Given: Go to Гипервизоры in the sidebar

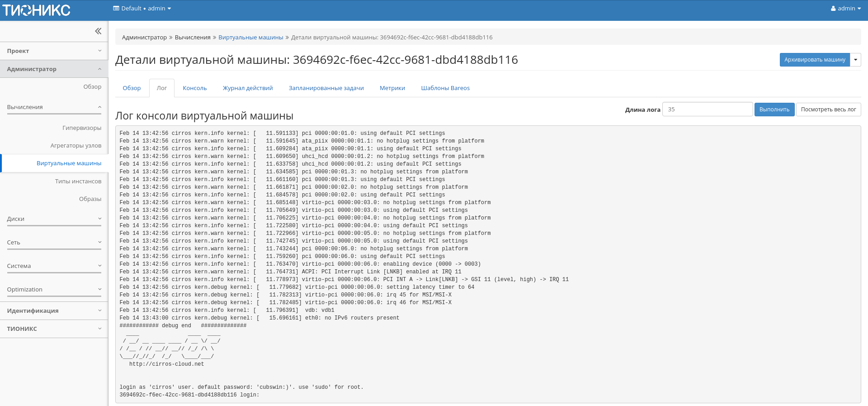Looking at the screenshot, I should [82, 128].
